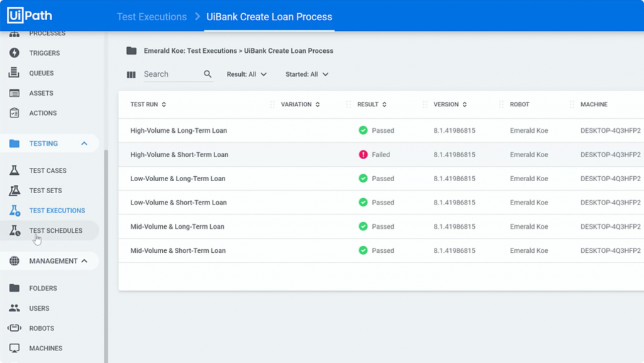The height and width of the screenshot is (363, 644).
Task: Click the folder icon beside Emerald Koe breadcrumb
Action: pos(131,50)
